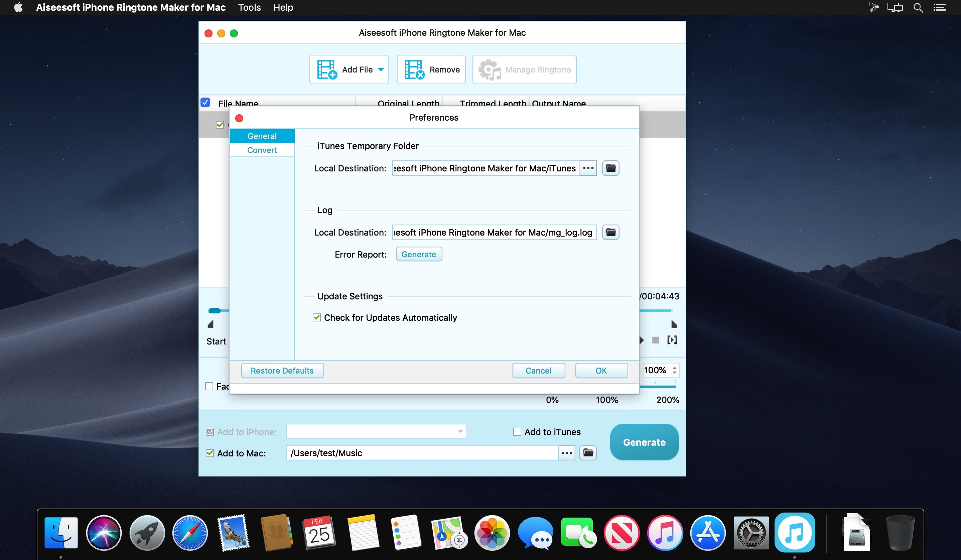Screen dimensions: 961x560
Task: Open the Aiseesoft iPhone Ringtone Maker app menu
Action: click(131, 7)
